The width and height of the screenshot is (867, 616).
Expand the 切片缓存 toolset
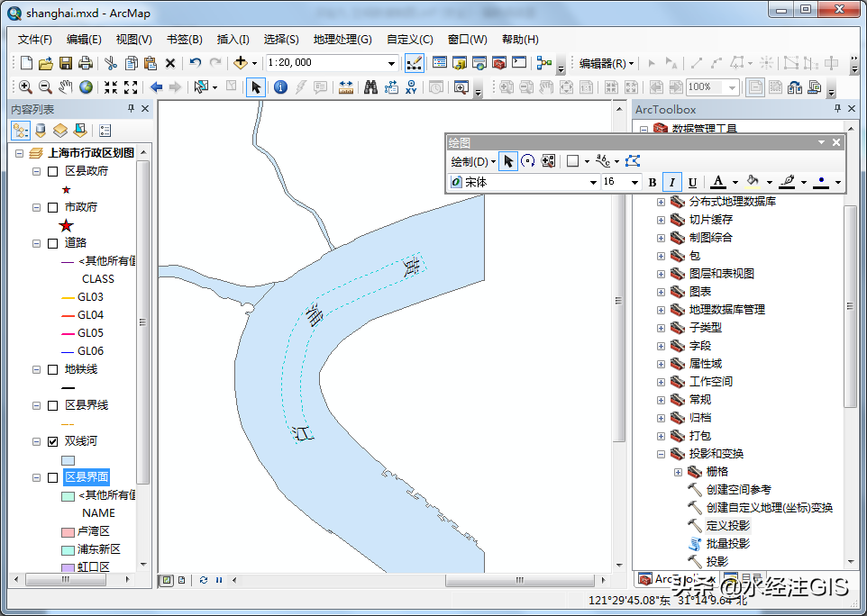pyautogui.click(x=661, y=220)
